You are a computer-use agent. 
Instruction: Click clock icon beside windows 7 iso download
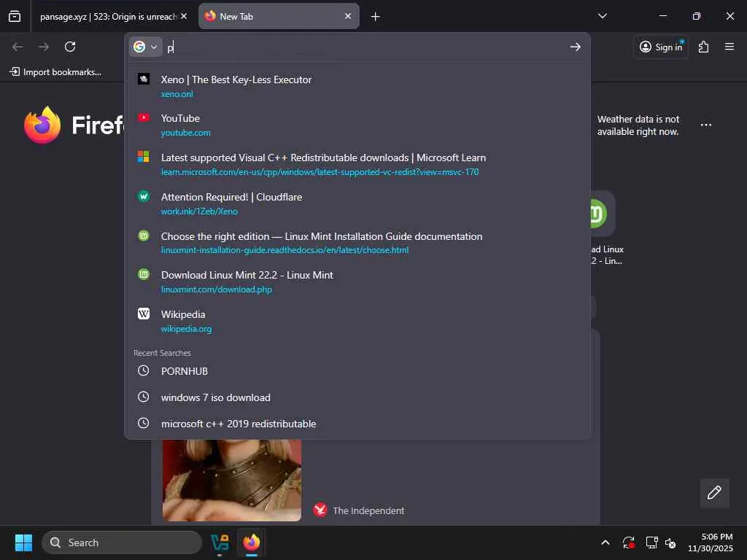click(x=144, y=397)
